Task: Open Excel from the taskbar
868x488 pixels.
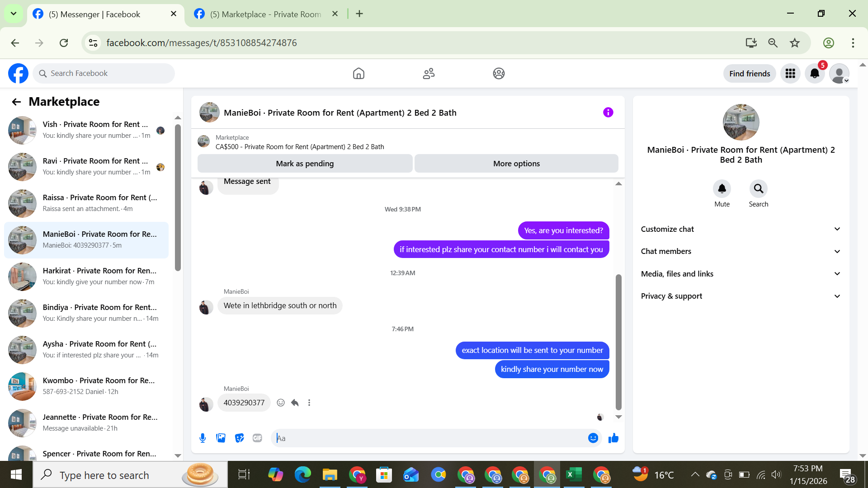Action: [574, 475]
